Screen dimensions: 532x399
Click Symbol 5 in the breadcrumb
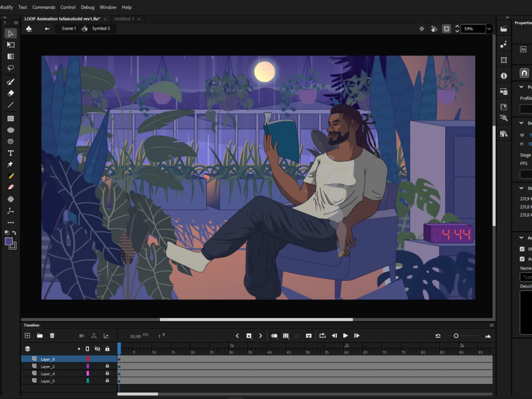[x=101, y=29]
